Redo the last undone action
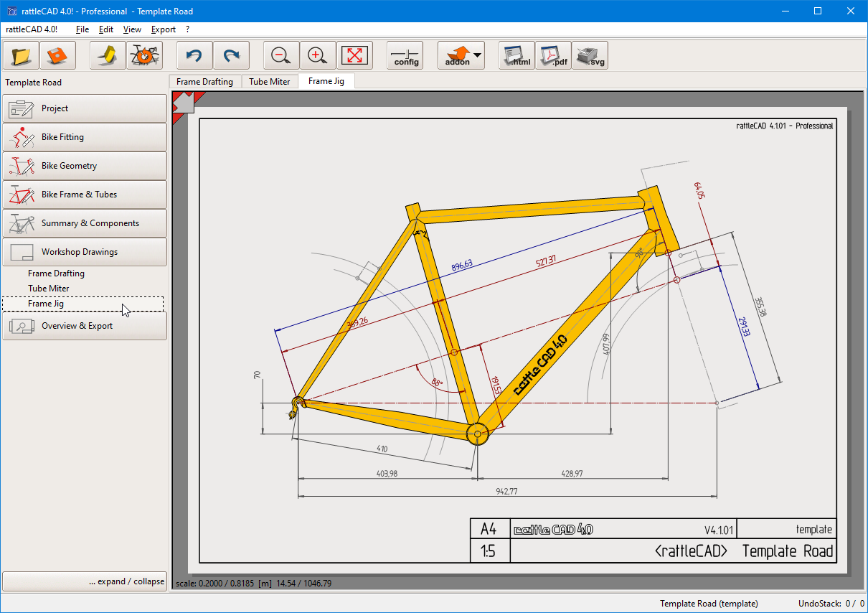This screenshot has width=868, height=613. tap(231, 55)
